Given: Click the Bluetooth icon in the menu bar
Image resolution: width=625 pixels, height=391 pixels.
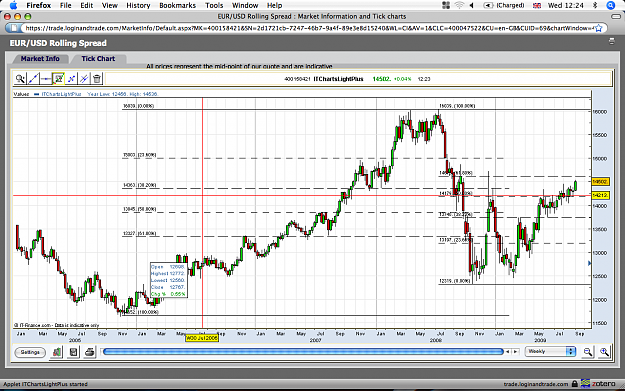Looking at the screenshot, I should (x=595, y=5).
